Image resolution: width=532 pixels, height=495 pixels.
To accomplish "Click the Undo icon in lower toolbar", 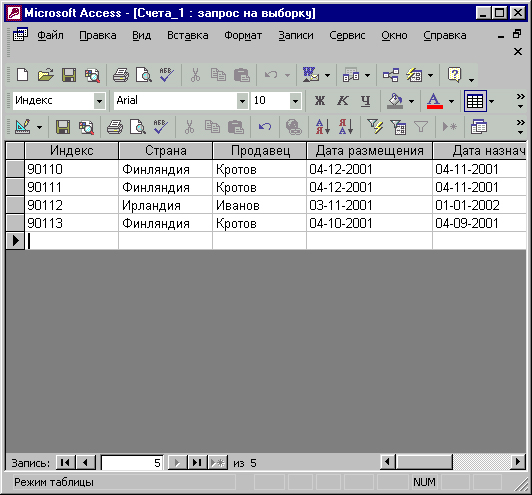I will pyautogui.click(x=265, y=127).
